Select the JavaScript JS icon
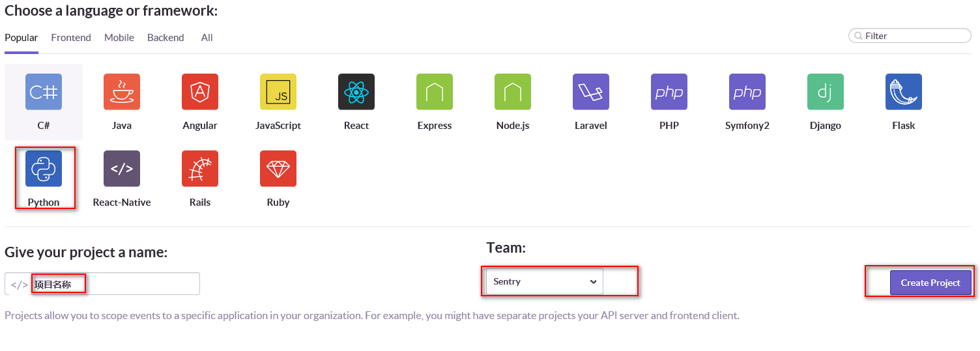The width and height of the screenshot is (980, 351). 278,92
